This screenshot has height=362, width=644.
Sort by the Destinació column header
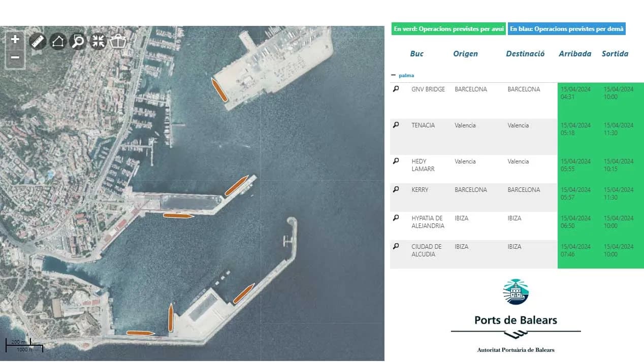point(525,54)
